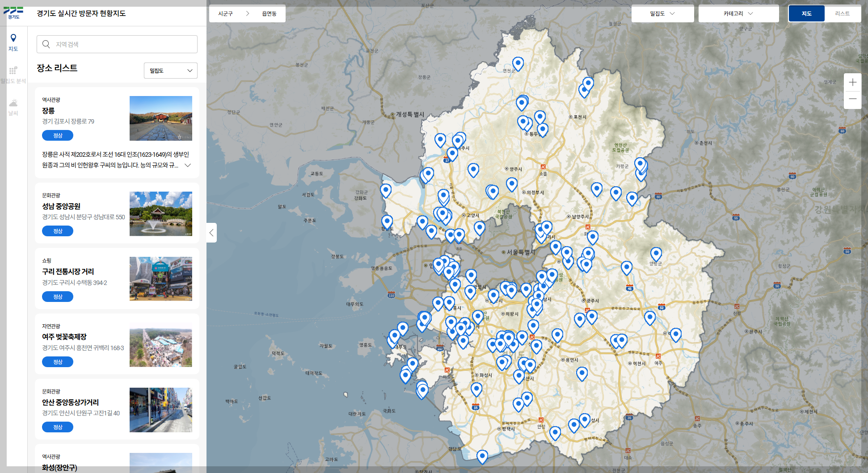
Task: Click the 정상 badge on 여주 벚꽃축제장
Action: pyautogui.click(x=58, y=362)
